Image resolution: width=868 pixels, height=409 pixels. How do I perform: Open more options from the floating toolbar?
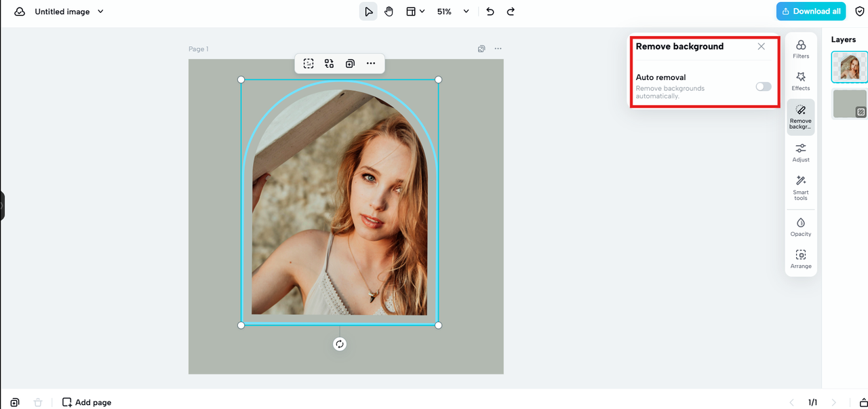(x=371, y=63)
